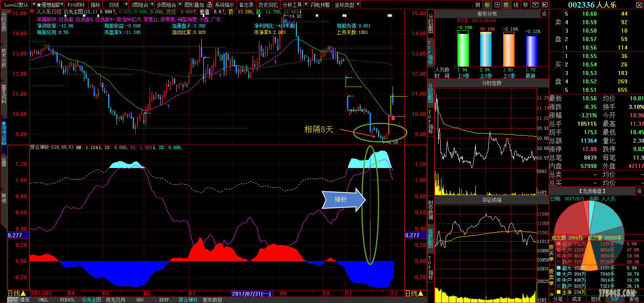Click the 线 drawing-line toolbar icon
Viewport: 644px width, 303px height.
[x=516, y=5]
